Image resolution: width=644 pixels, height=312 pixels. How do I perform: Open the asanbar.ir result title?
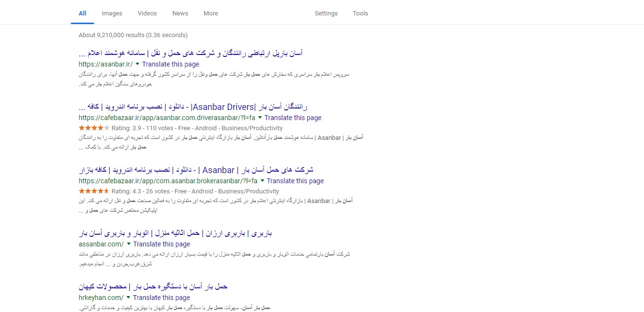191,53
